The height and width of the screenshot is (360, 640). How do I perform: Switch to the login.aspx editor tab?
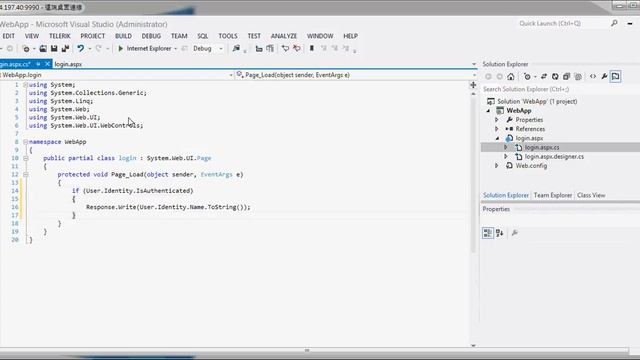click(68, 64)
